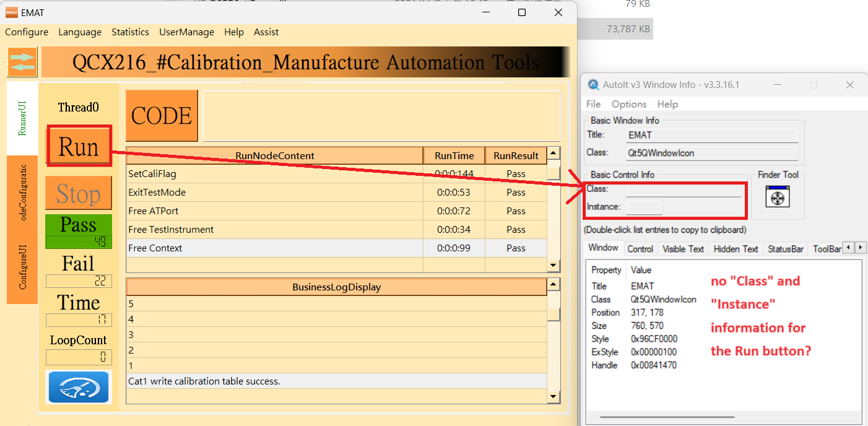Open the AutoIt Options menu
The image size is (868, 426).
tap(629, 104)
